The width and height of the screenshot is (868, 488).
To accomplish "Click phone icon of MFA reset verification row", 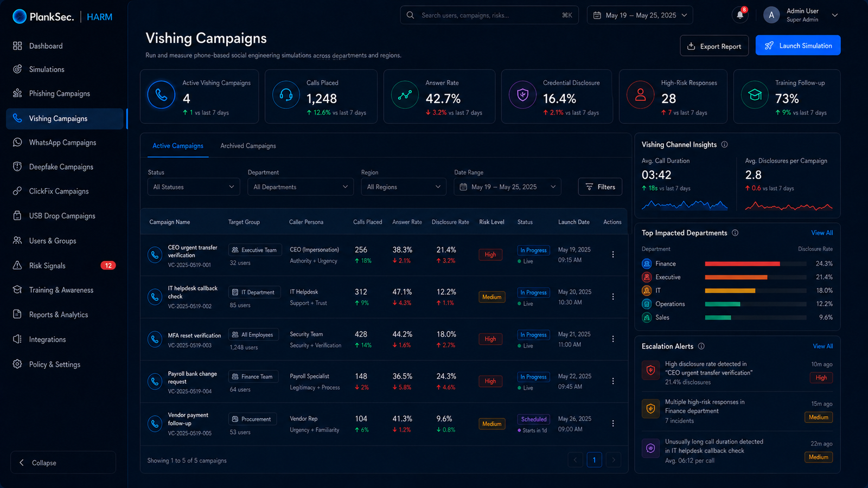I will click(155, 339).
